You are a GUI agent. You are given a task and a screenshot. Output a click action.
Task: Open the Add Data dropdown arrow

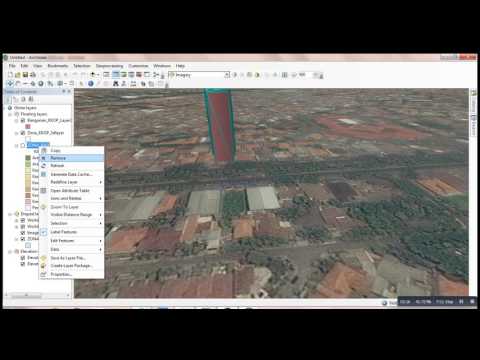click(98, 75)
